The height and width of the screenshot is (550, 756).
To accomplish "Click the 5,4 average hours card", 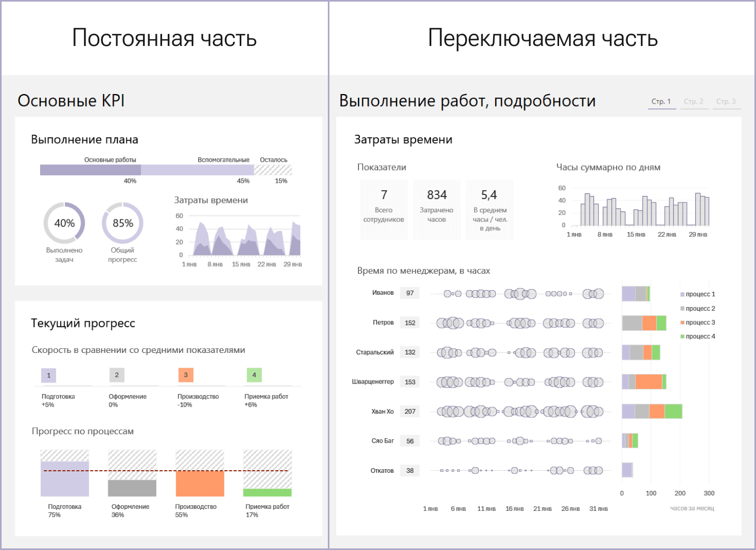I will [x=489, y=209].
